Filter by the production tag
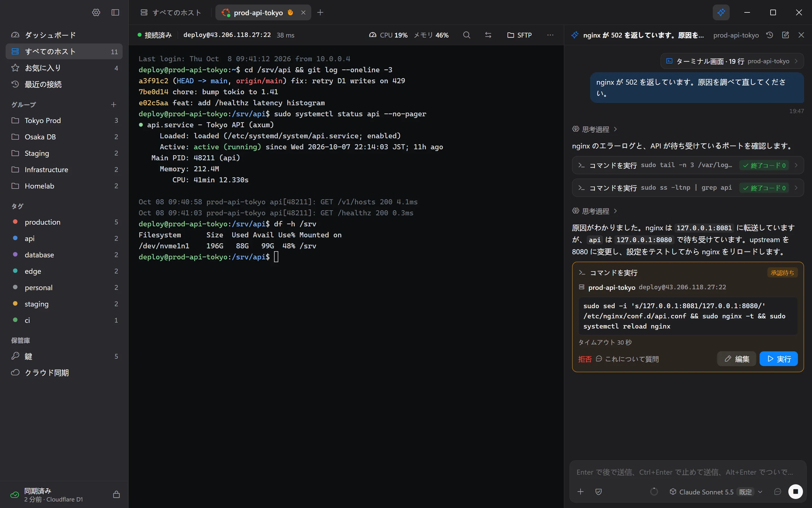 tap(64, 222)
